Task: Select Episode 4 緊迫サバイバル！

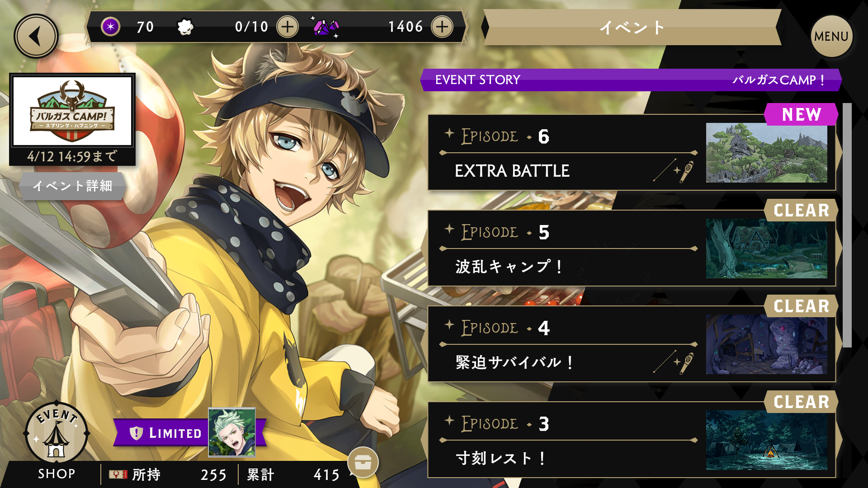Action: click(632, 344)
